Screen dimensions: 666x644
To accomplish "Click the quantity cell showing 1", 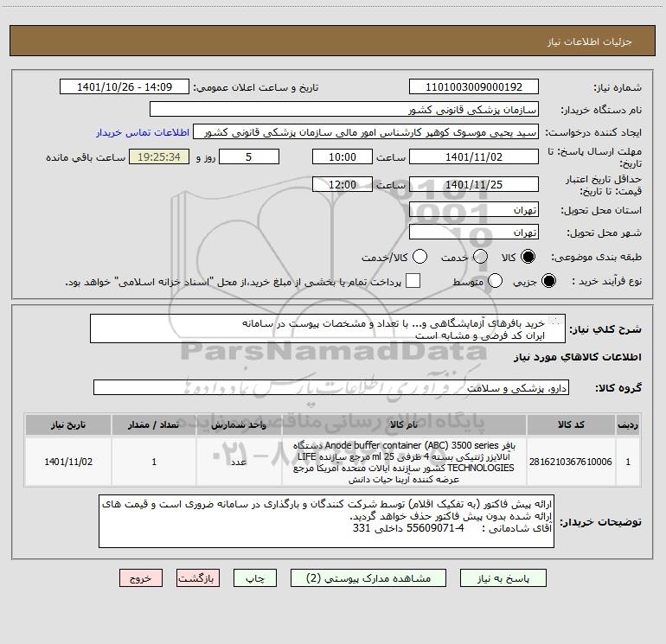I will tap(154, 462).
